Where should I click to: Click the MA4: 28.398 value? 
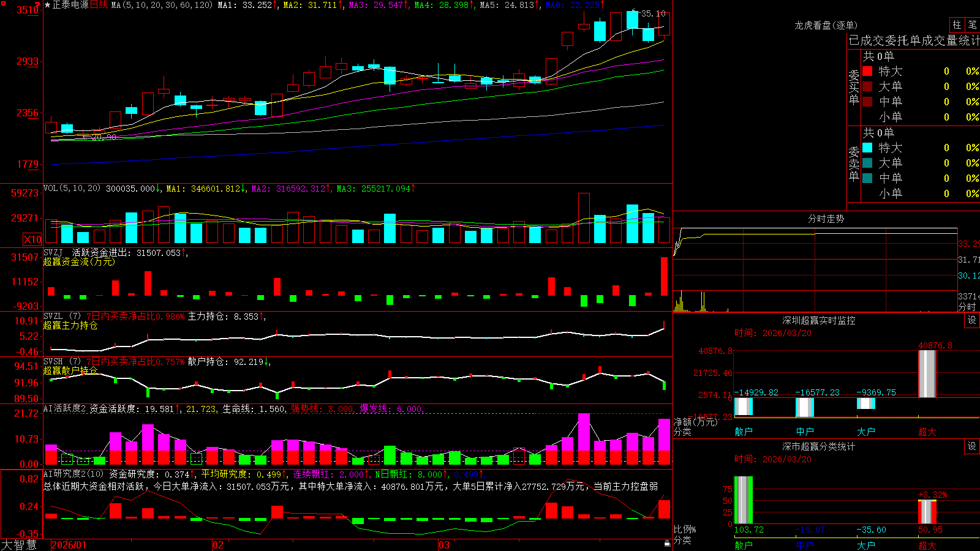pos(443,5)
